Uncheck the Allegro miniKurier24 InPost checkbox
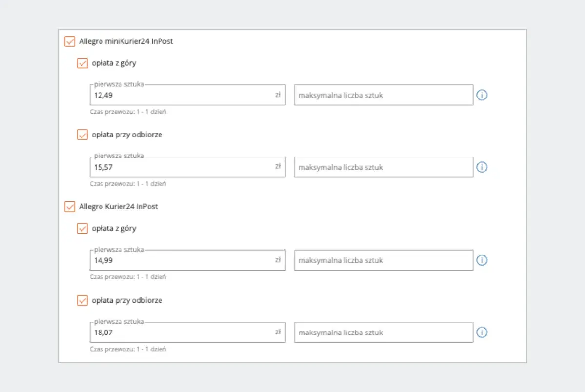Image resolution: width=585 pixels, height=392 pixels. pos(70,41)
